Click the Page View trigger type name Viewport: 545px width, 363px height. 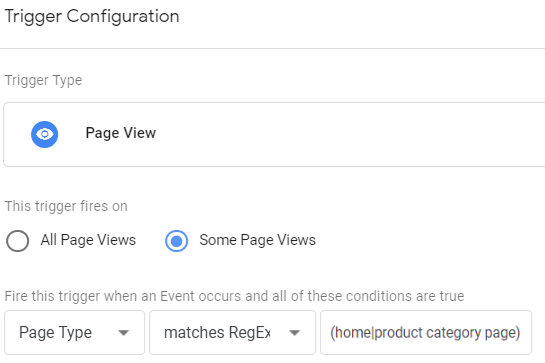[x=121, y=133]
